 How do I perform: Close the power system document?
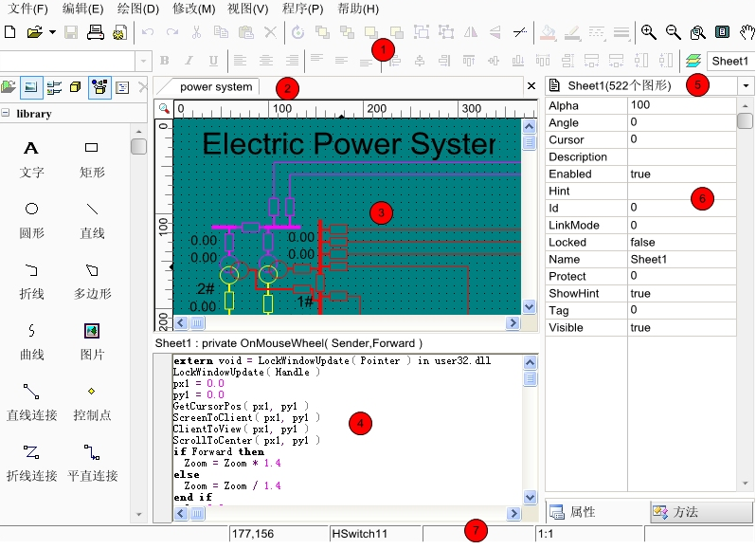click(531, 86)
